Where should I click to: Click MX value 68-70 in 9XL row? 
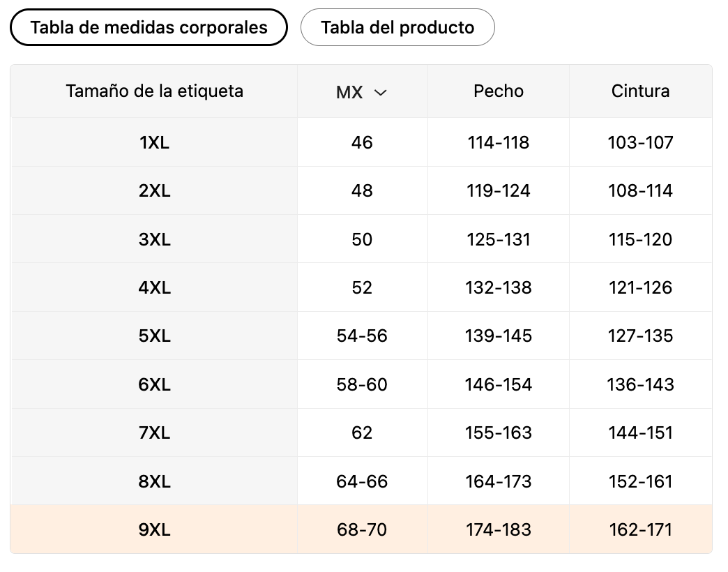[x=362, y=530]
